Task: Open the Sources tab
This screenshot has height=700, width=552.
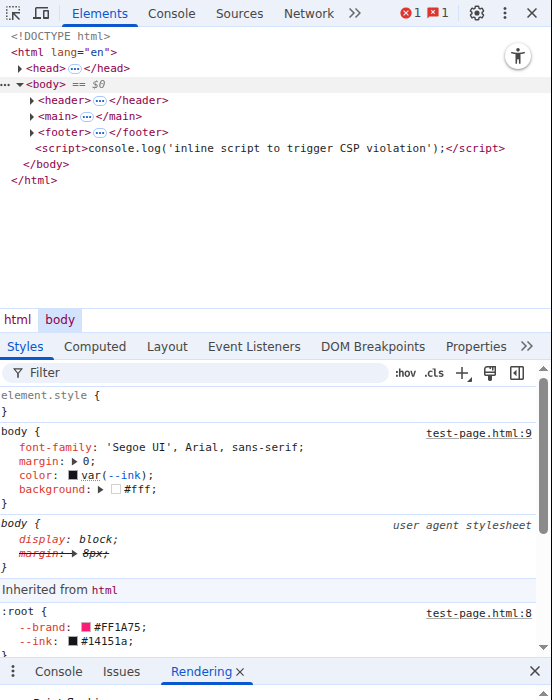Action: 239,13
